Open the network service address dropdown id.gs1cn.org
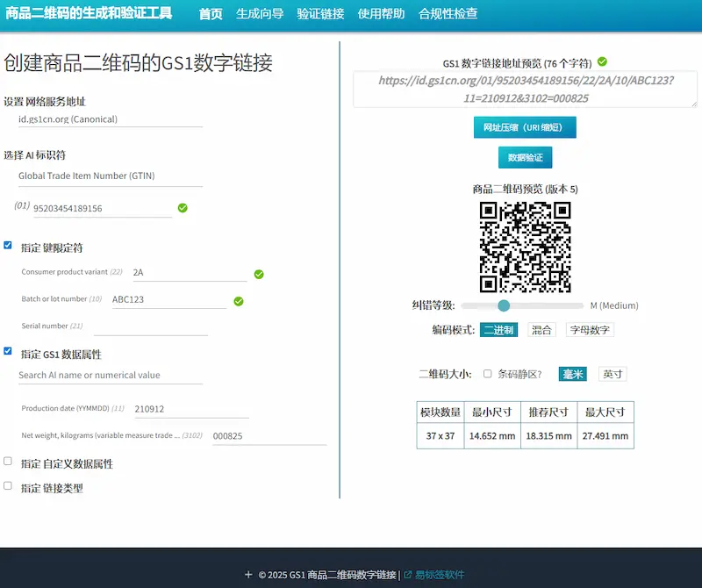702x588 pixels. click(111, 119)
